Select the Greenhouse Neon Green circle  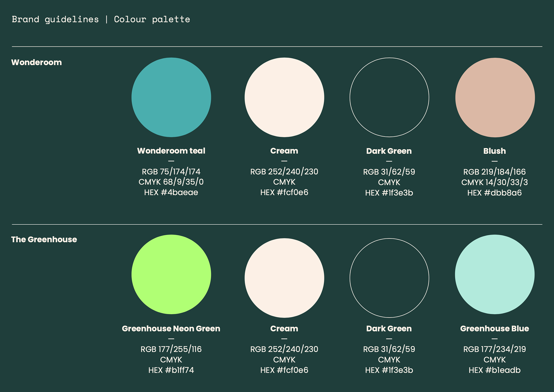click(171, 274)
